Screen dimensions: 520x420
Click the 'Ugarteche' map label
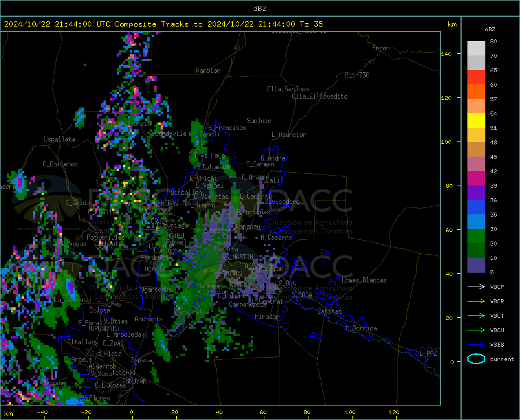[x=156, y=289]
